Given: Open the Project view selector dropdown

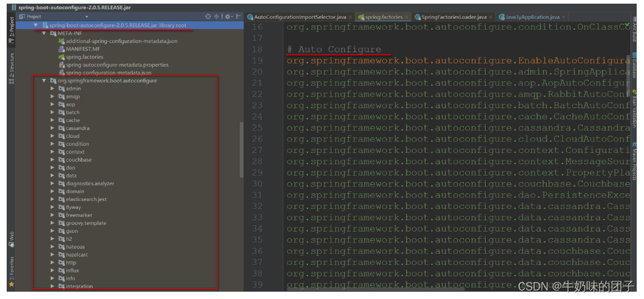Looking at the screenshot, I should tap(86, 17).
